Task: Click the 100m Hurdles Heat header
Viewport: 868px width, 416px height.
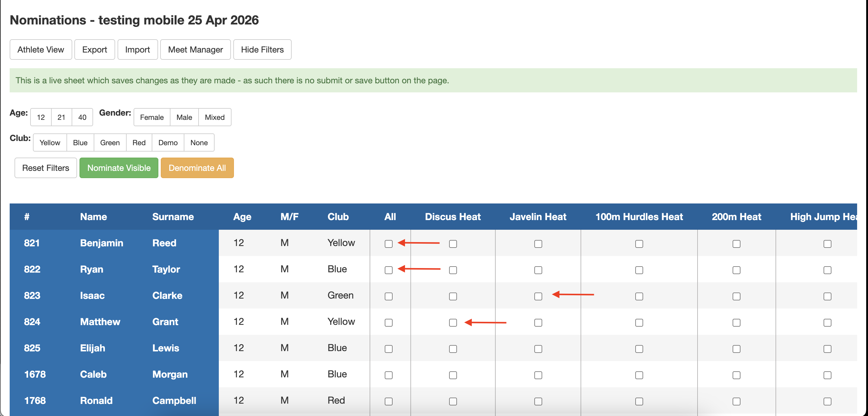Action: click(x=639, y=217)
